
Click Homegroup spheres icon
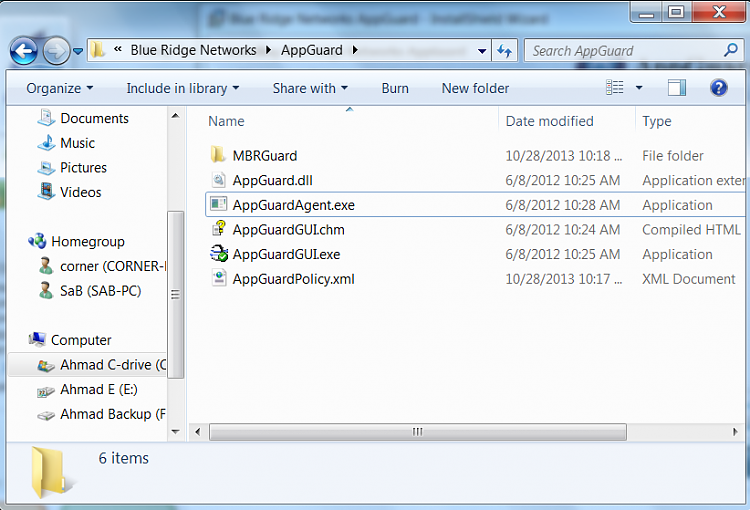pyautogui.click(x=37, y=241)
